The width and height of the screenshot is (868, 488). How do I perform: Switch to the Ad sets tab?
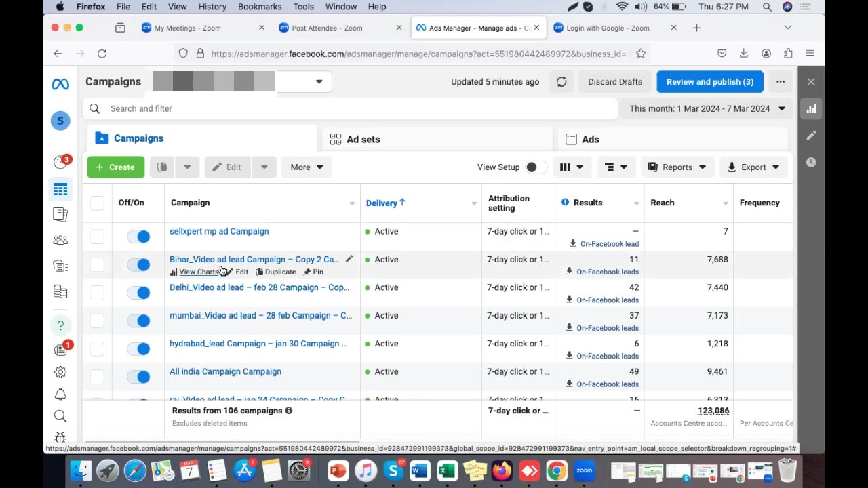[x=437, y=139]
